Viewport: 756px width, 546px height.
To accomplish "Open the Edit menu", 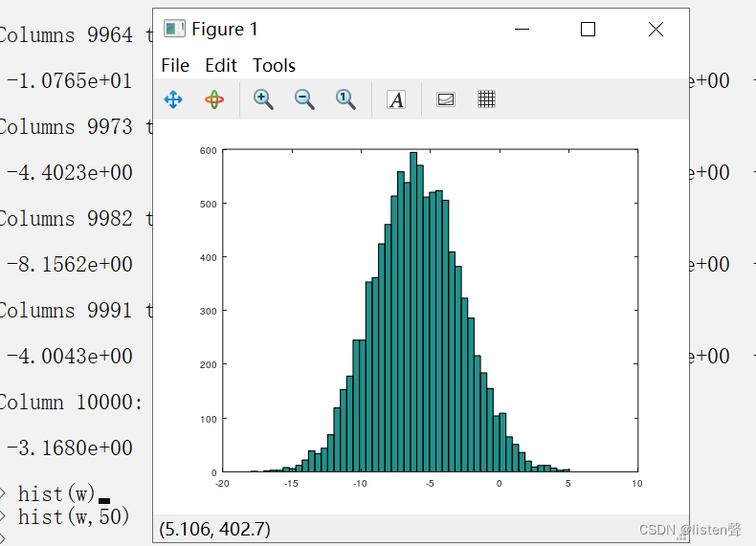I will pos(221,66).
